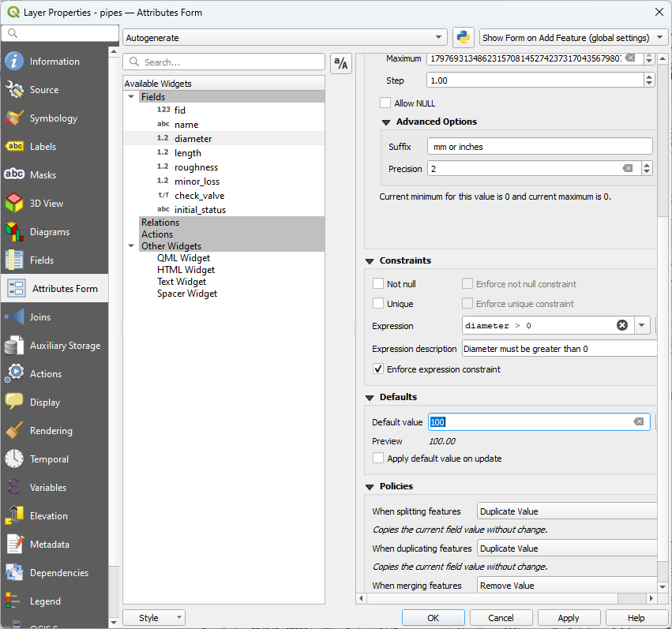This screenshot has height=629, width=672.
Task: Click the Python init code button
Action: coord(464,38)
